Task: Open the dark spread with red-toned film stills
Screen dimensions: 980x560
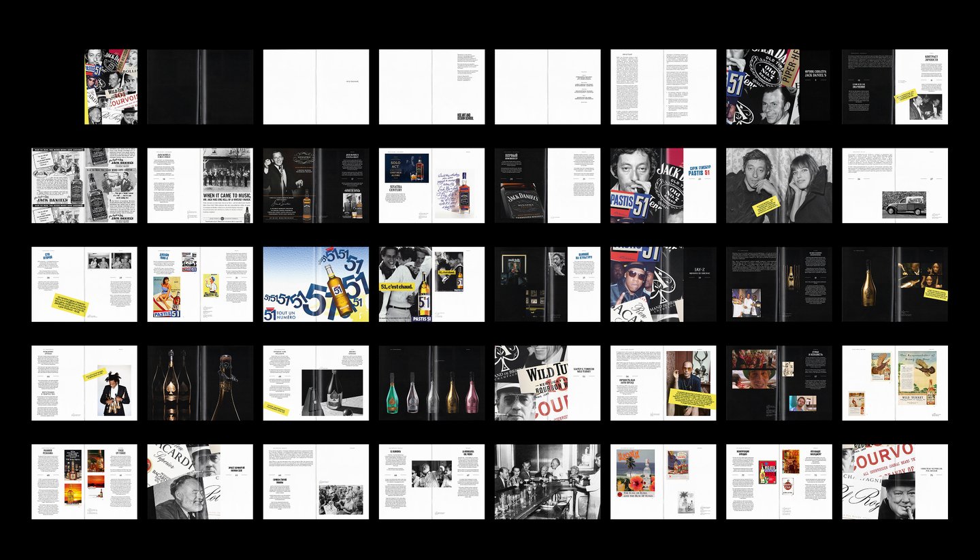Action: point(779,383)
